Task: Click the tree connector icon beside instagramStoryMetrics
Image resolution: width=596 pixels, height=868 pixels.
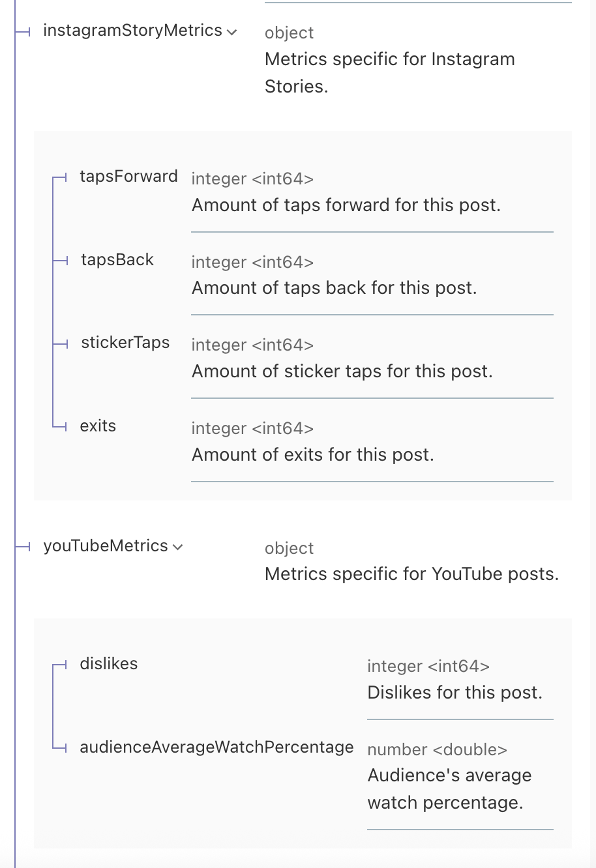Action: click(23, 31)
